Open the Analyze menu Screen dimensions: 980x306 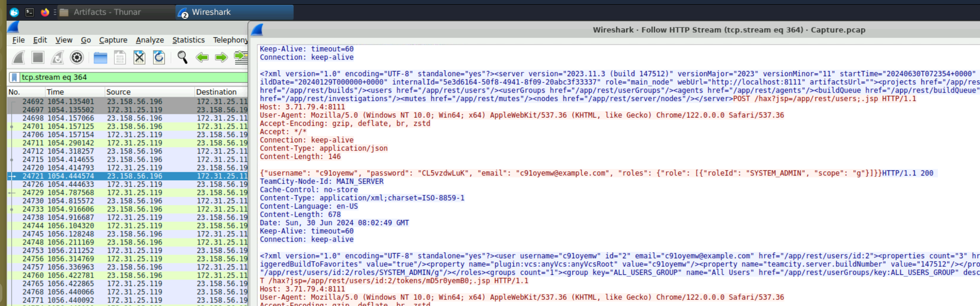150,40
